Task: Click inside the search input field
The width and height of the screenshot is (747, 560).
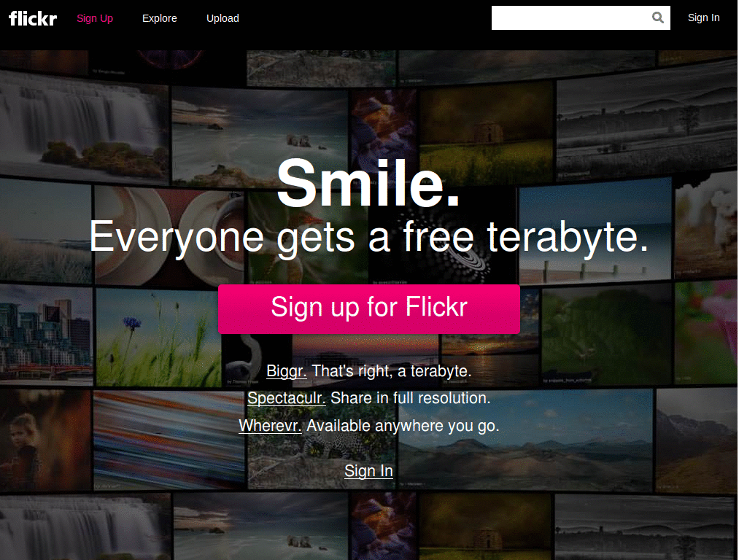Action: click(576, 17)
